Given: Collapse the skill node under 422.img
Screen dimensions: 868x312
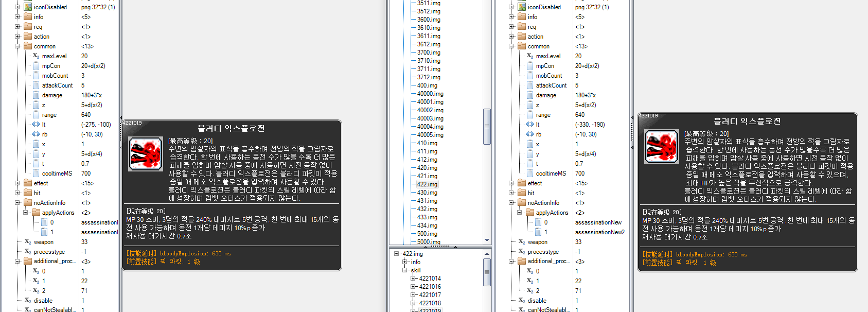Looking at the screenshot, I should [x=405, y=270].
